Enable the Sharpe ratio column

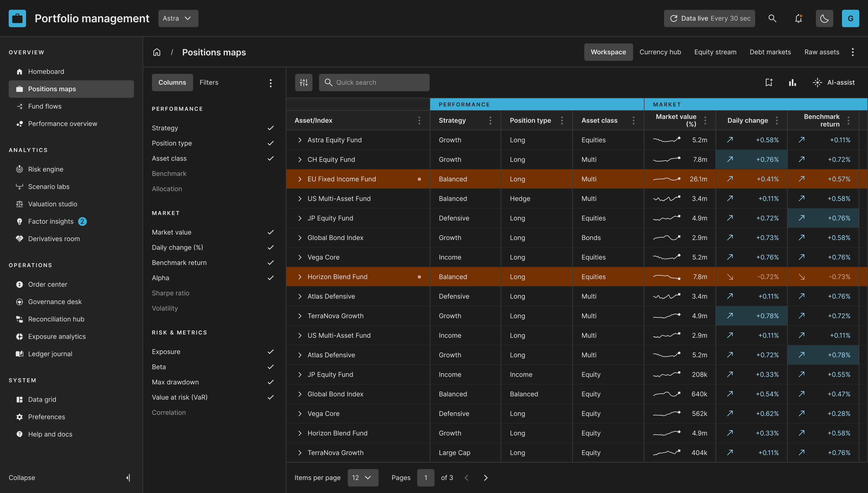tap(171, 293)
